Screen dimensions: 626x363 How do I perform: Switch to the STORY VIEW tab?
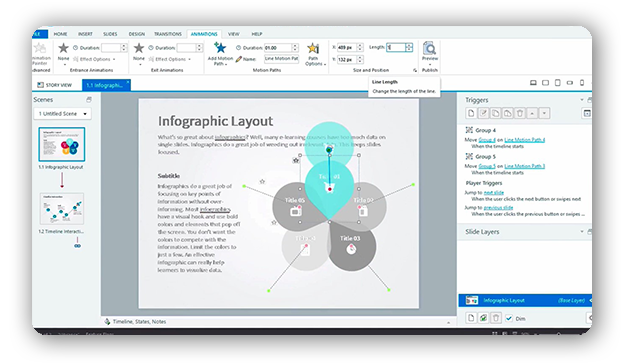pos(55,85)
